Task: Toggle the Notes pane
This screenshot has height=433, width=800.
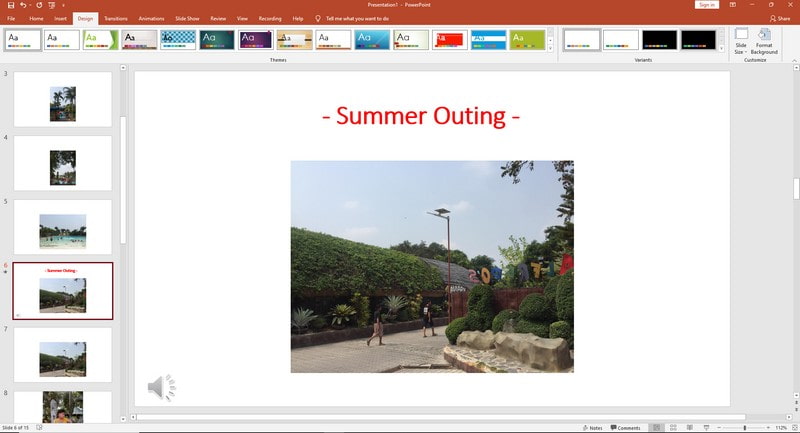Action: [592, 427]
